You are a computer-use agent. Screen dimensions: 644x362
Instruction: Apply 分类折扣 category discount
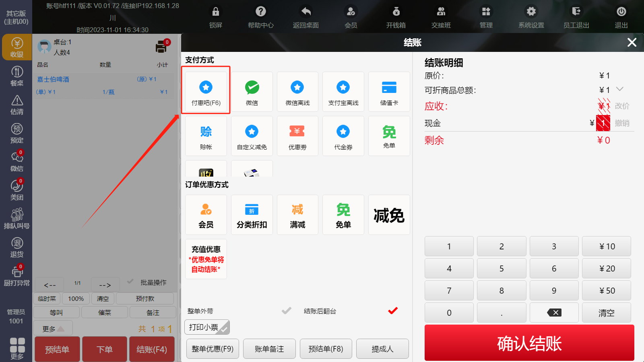click(x=252, y=215)
